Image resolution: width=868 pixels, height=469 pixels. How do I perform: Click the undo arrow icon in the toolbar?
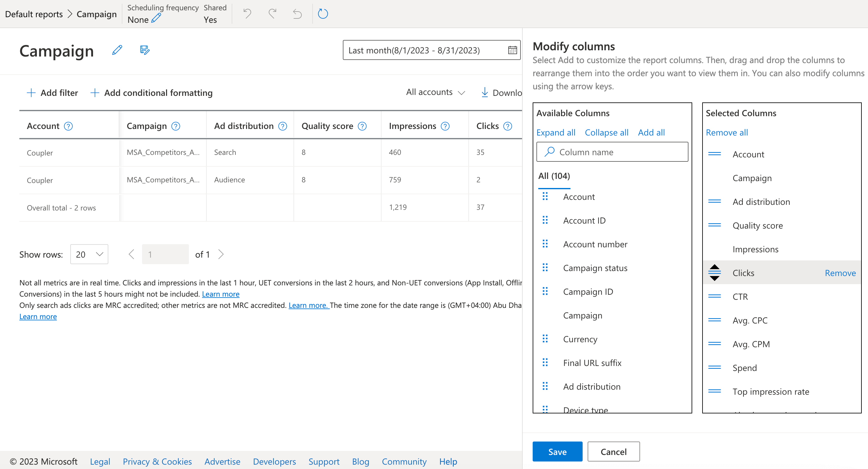point(247,14)
